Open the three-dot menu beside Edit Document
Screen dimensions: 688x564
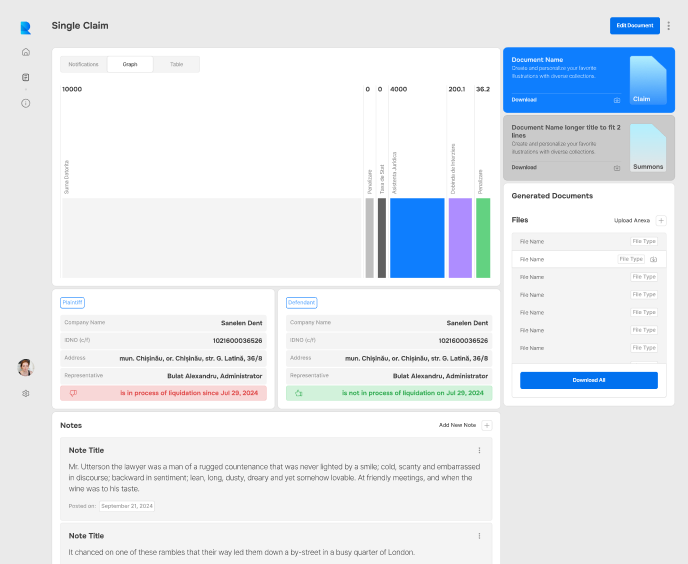(669, 26)
